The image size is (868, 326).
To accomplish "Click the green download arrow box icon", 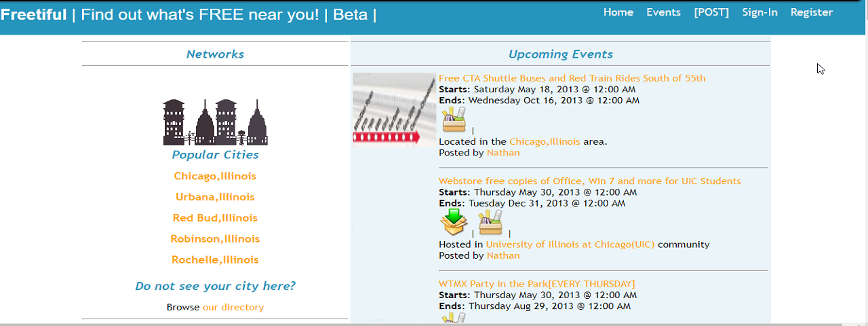I will tap(454, 223).
